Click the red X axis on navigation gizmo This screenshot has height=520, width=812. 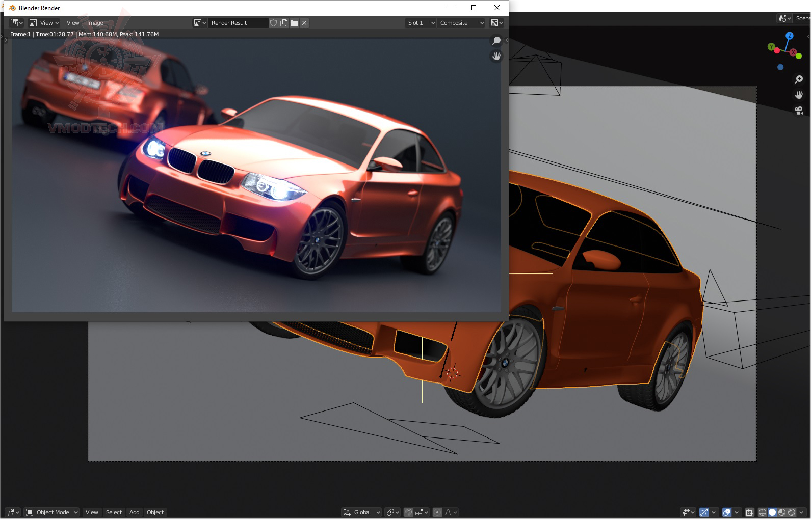793,52
